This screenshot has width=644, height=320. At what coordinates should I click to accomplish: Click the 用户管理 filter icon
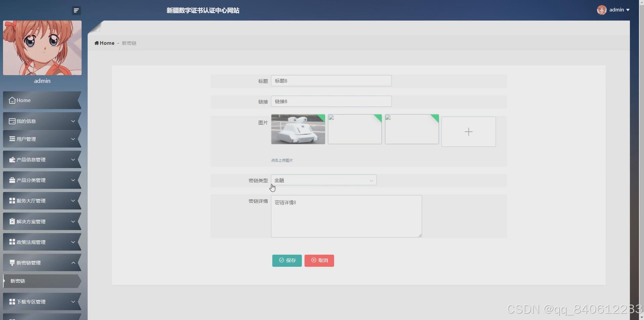(x=12, y=139)
